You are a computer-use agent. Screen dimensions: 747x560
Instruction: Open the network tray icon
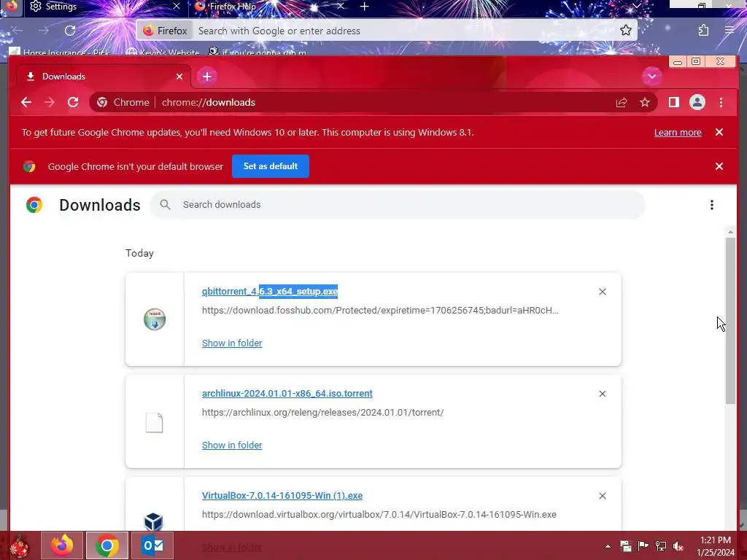click(661, 546)
